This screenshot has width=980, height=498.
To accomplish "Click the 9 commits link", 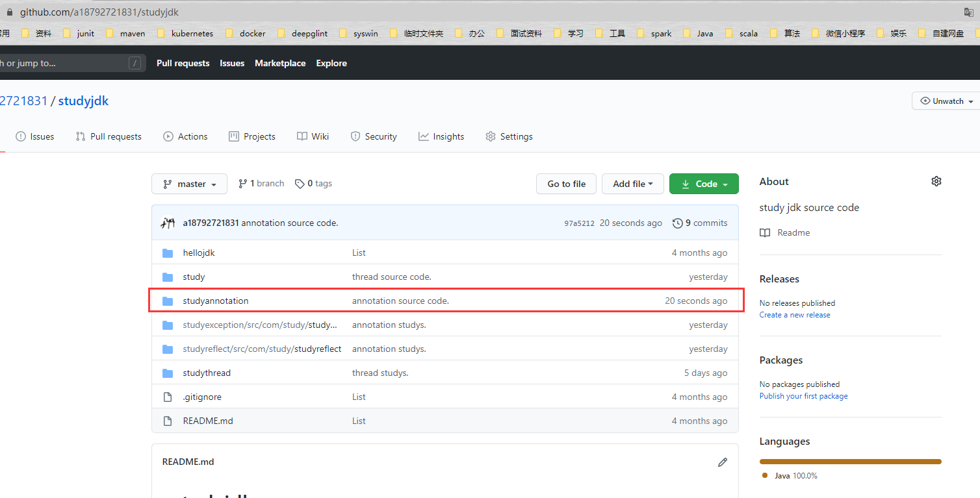I will (x=700, y=223).
